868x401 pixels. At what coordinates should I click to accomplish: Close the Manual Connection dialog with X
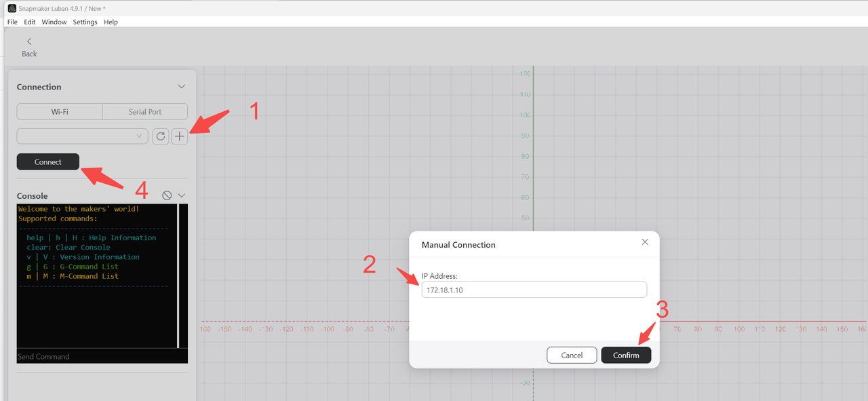pos(645,242)
